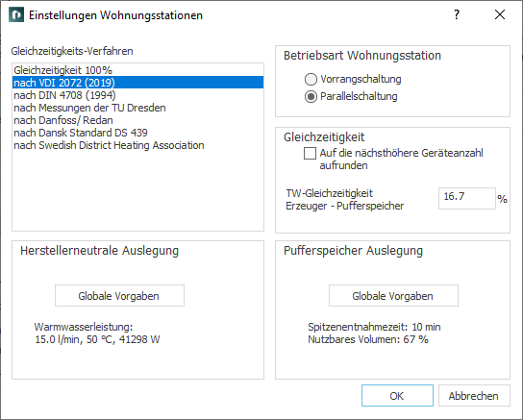
Task: Click the application icon in title bar
Action: point(16,15)
